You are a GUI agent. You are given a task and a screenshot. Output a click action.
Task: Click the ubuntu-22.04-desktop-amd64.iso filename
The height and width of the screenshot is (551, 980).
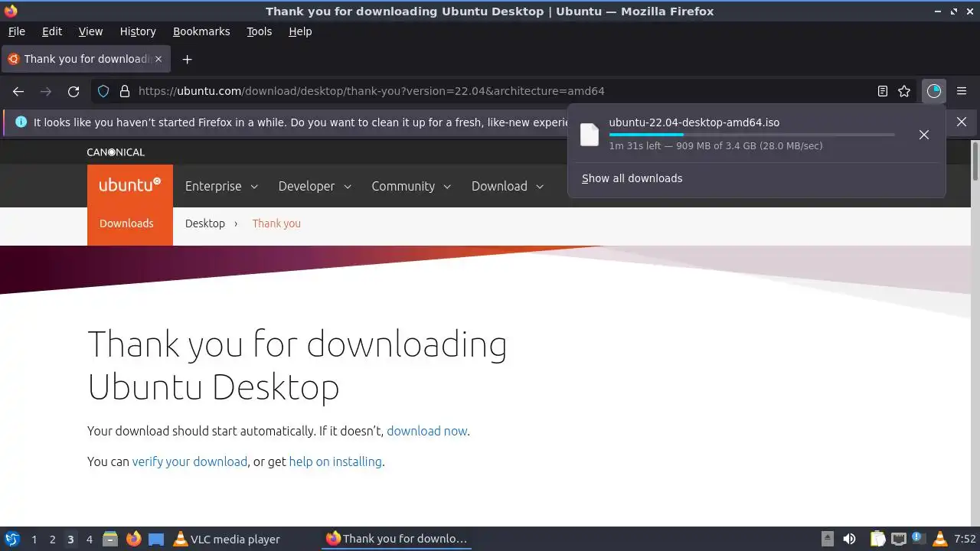(694, 122)
